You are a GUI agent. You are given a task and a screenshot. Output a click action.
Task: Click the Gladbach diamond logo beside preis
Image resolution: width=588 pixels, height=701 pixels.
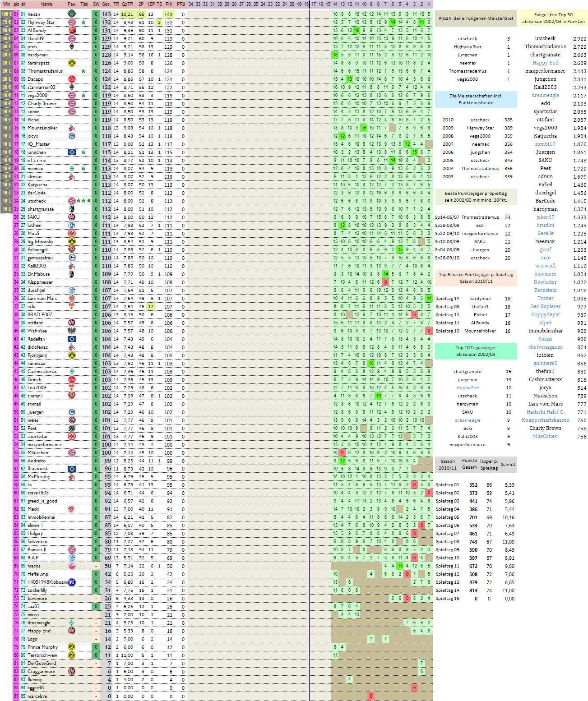click(71, 47)
